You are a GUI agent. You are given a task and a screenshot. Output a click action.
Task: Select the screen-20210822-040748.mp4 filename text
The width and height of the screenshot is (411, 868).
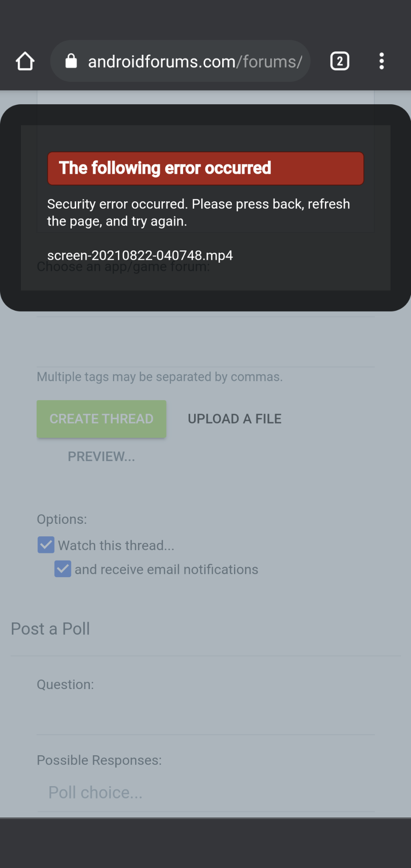[140, 256]
